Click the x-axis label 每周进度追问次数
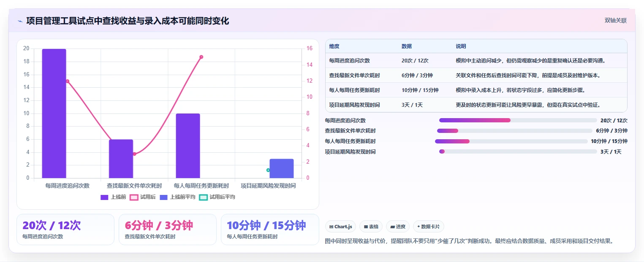 pos(68,186)
